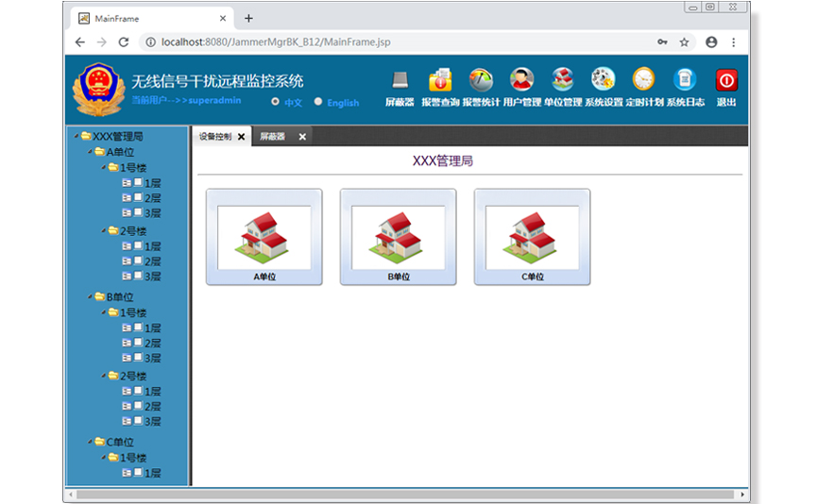
Task: Click the saved password key icon
Action: click(x=662, y=42)
